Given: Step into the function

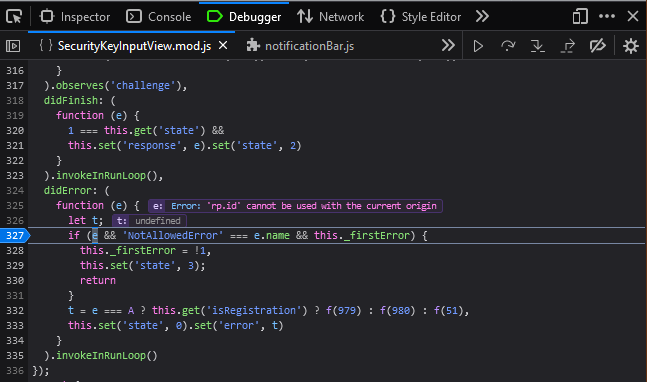Looking at the screenshot, I should (538, 46).
